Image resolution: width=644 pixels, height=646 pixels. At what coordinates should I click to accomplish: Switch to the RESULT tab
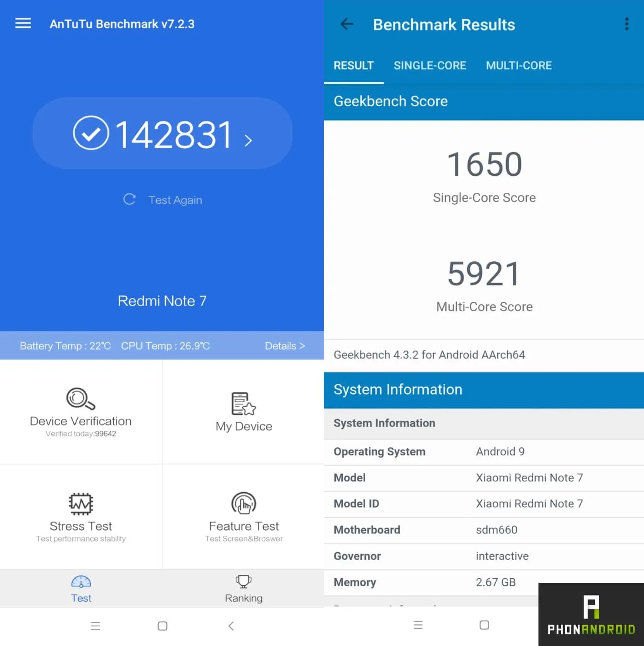(354, 65)
